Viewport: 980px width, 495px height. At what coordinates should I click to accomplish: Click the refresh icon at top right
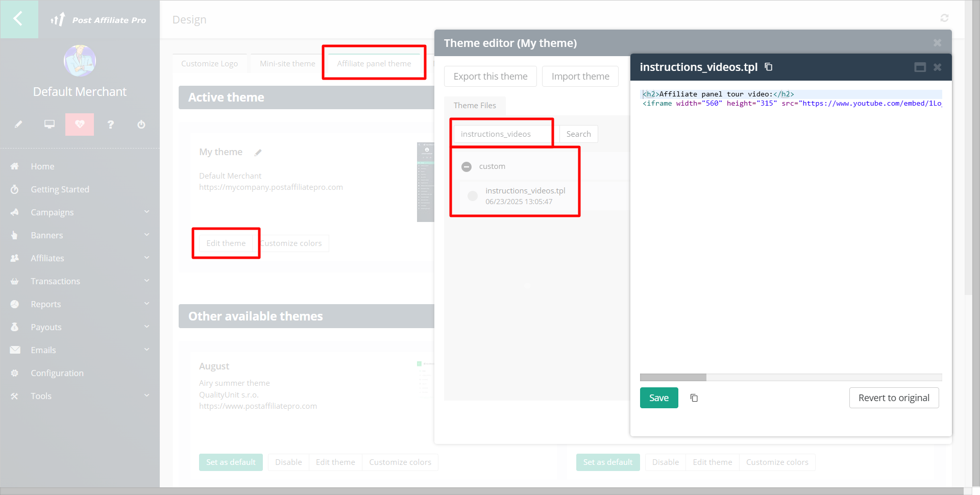click(944, 18)
